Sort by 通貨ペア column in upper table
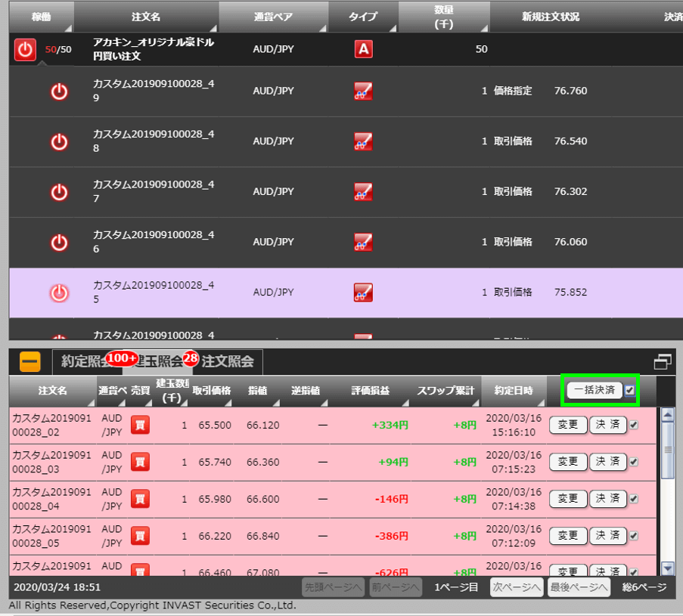Viewport: 683px width, 616px height. point(273,16)
